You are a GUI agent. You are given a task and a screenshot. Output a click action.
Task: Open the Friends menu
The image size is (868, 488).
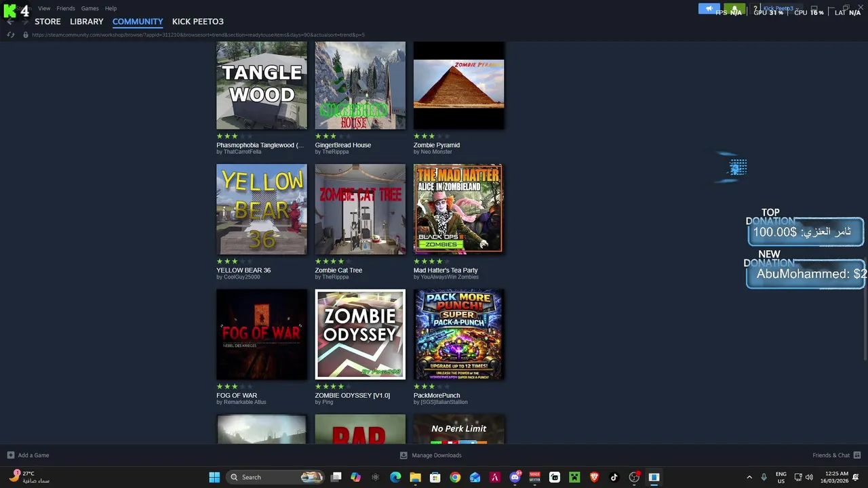click(66, 8)
